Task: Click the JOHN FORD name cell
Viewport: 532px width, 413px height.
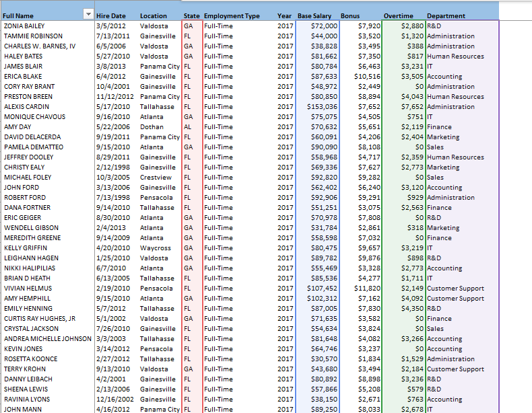Action: (22, 188)
